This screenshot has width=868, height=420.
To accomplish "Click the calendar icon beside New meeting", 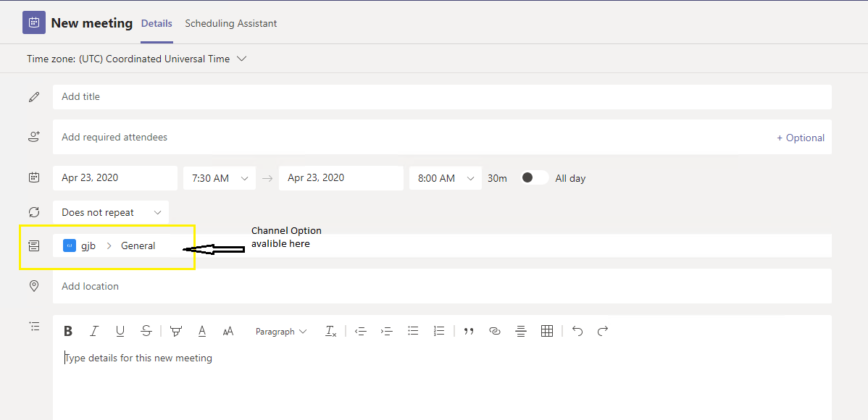I will click(34, 22).
